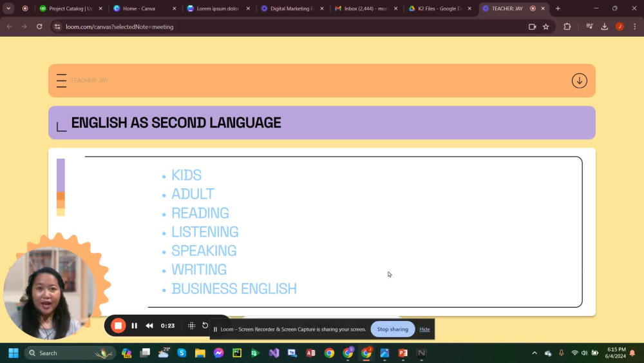
Task: Click the taskbar Search box
Action: 70,353
